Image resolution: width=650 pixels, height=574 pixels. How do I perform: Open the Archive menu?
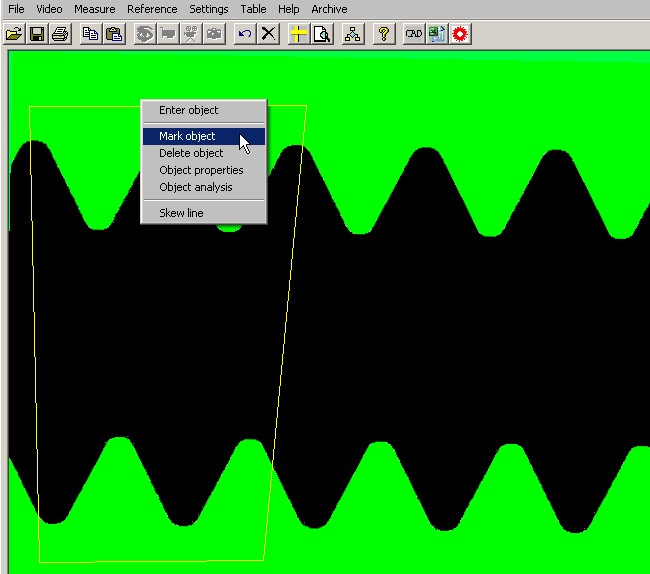[x=329, y=9]
